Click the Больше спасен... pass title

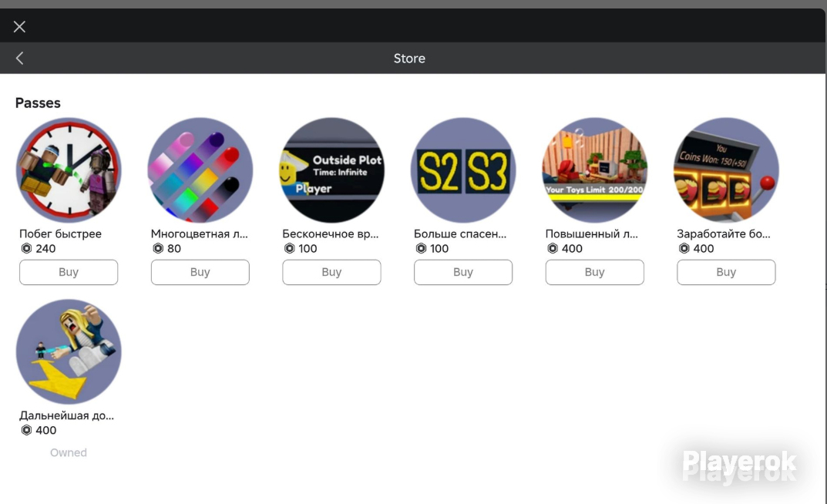(x=460, y=234)
